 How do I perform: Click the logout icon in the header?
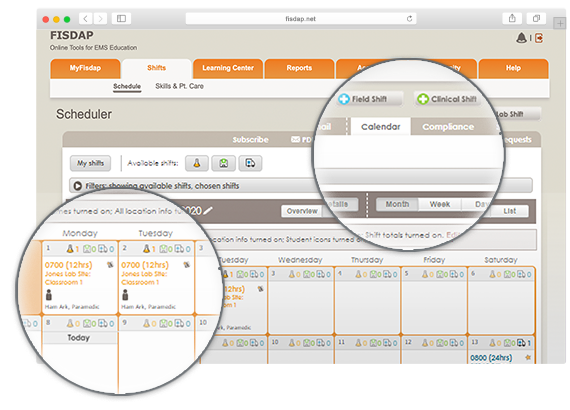pyautogui.click(x=539, y=38)
